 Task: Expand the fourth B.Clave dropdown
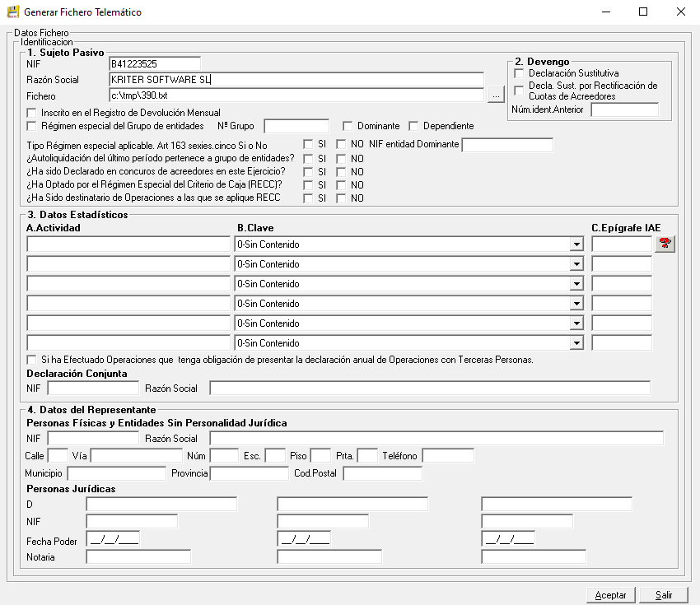pyautogui.click(x=576, y=304)
